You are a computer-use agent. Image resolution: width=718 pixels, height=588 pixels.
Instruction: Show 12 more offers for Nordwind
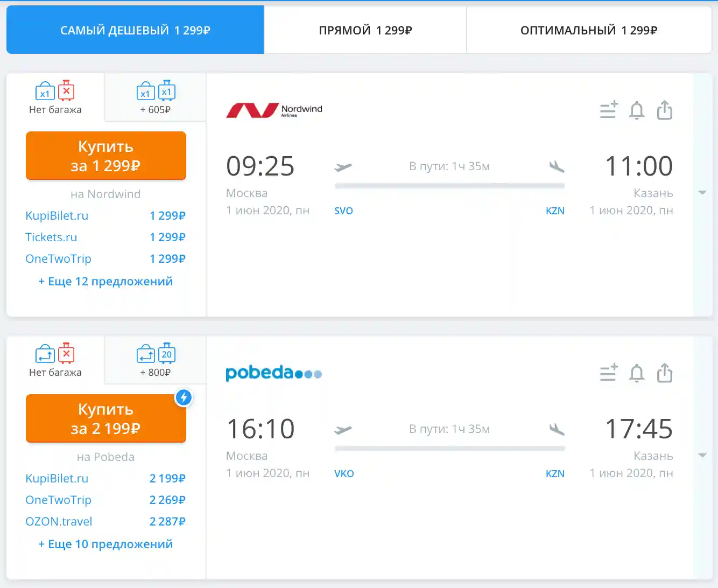click(105, 281)
